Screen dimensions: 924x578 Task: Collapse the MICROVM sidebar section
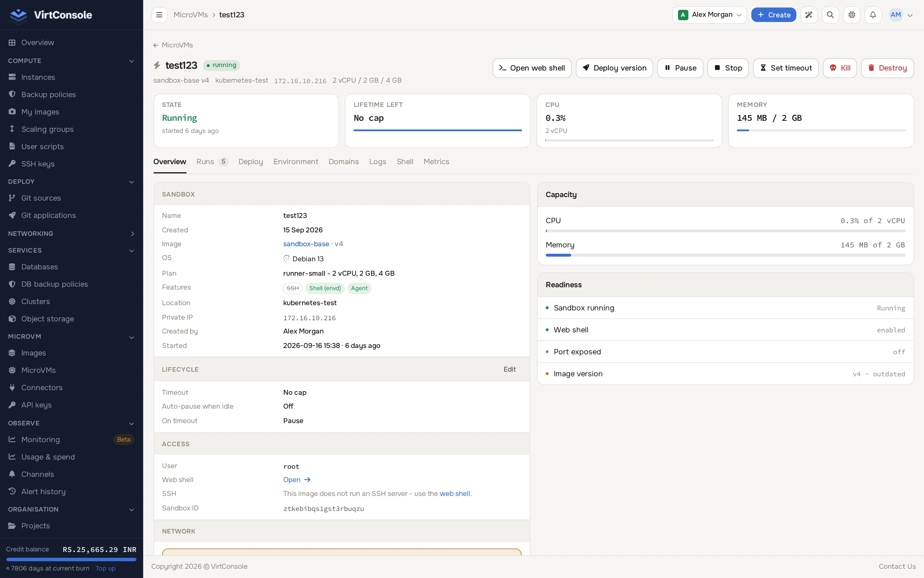coord(71,337)
